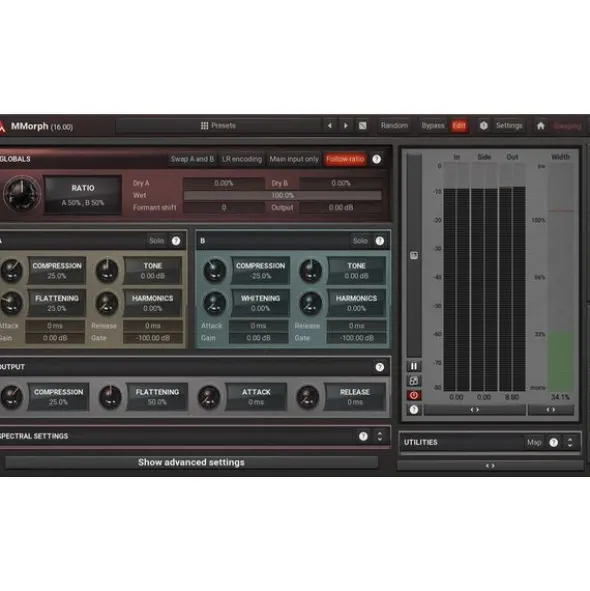The height and width of the screenshot is (591, 590).
Task: Click the meter icon below the pause button
Action: [x=414, y=381]
